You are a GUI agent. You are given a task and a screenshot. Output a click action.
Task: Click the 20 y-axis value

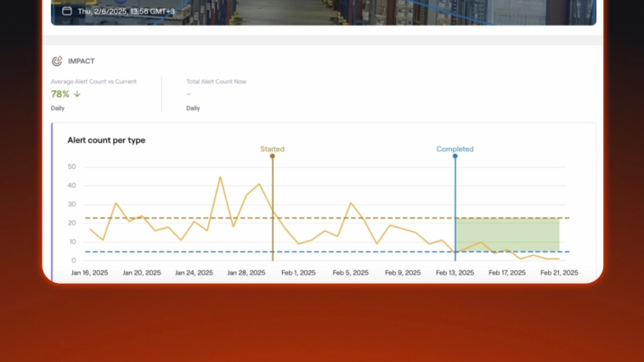tap(72, 223)
